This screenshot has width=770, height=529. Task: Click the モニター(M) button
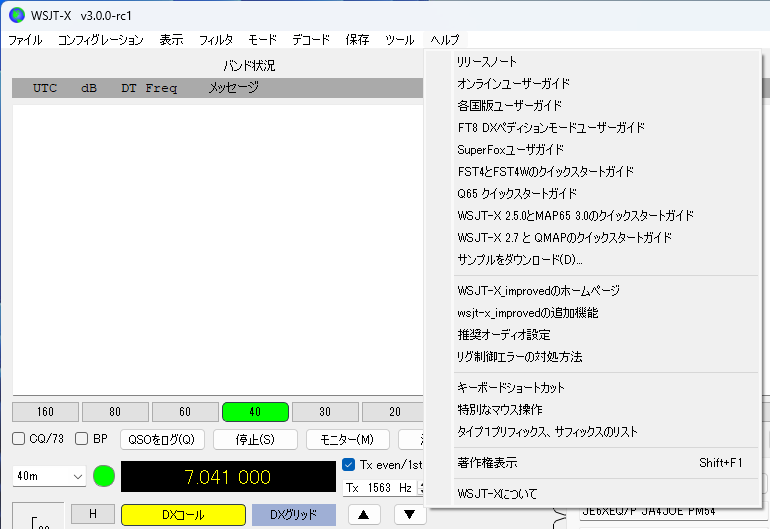pos(348,439)
